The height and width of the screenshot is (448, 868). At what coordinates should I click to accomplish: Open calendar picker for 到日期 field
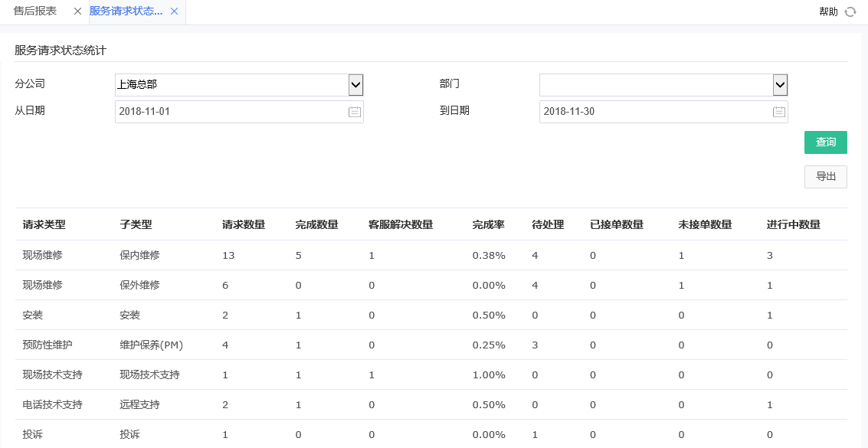(779, 111)
